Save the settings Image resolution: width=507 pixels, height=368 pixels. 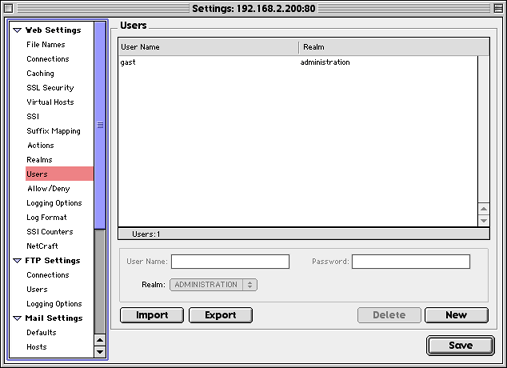click(460, 345)
